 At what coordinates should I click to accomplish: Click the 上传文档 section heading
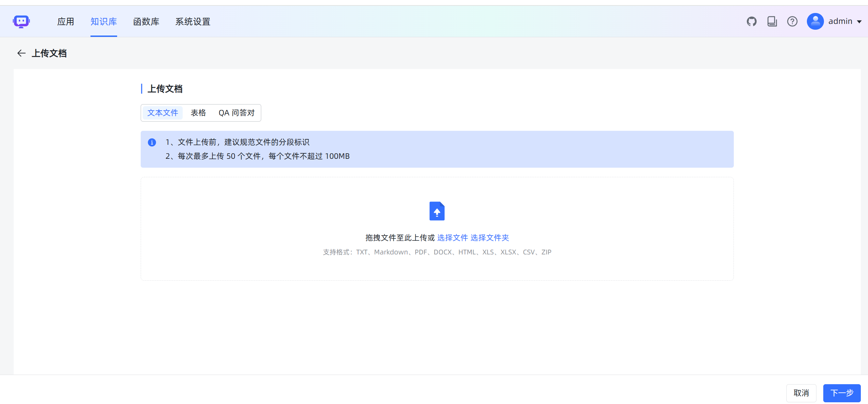tap(165, 89)
